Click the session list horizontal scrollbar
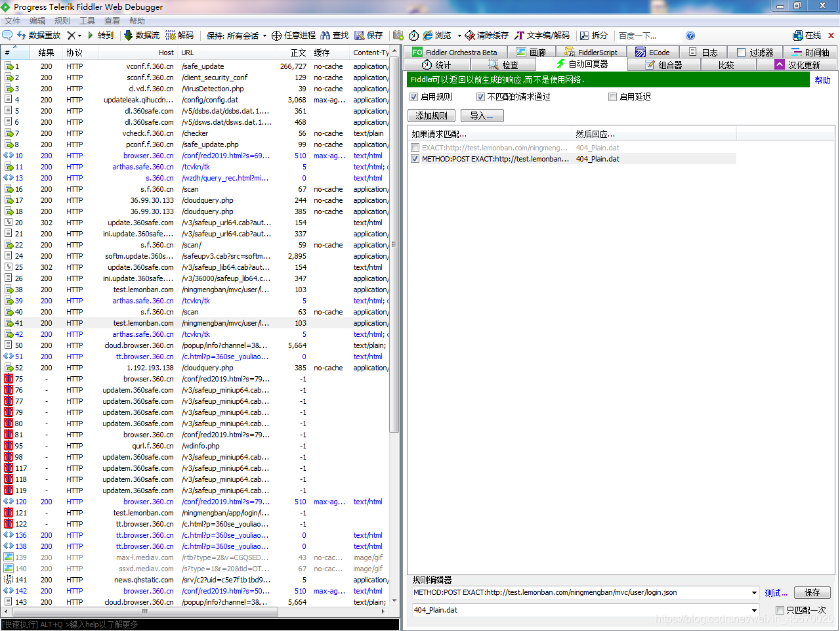Viewport: 840px width, 631px height. click(144, 611)
